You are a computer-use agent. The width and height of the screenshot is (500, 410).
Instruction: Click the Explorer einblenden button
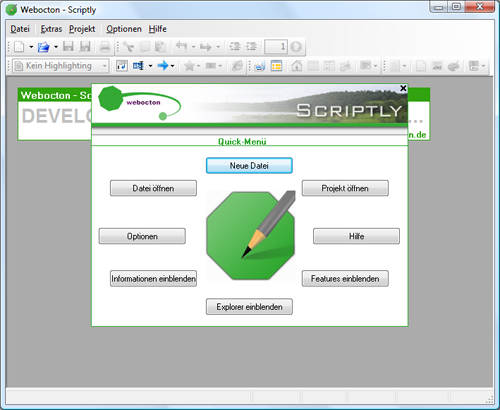pyautogui.click(x=249, y=307)
